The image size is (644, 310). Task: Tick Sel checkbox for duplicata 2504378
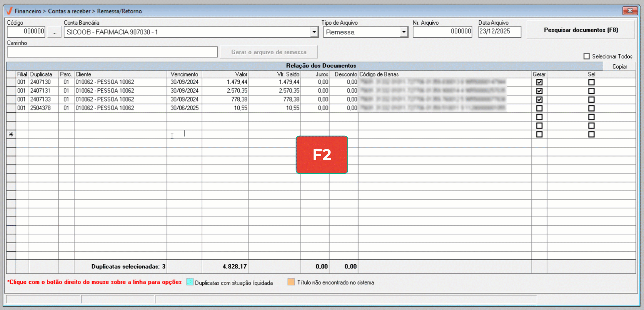point(591,108)
